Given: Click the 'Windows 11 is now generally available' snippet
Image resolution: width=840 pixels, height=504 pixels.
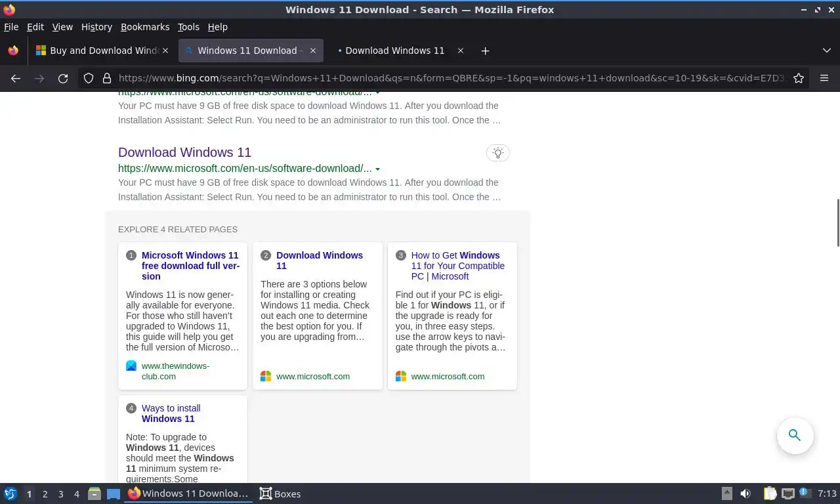Looking at the screenshot, I should pos(182,321).
